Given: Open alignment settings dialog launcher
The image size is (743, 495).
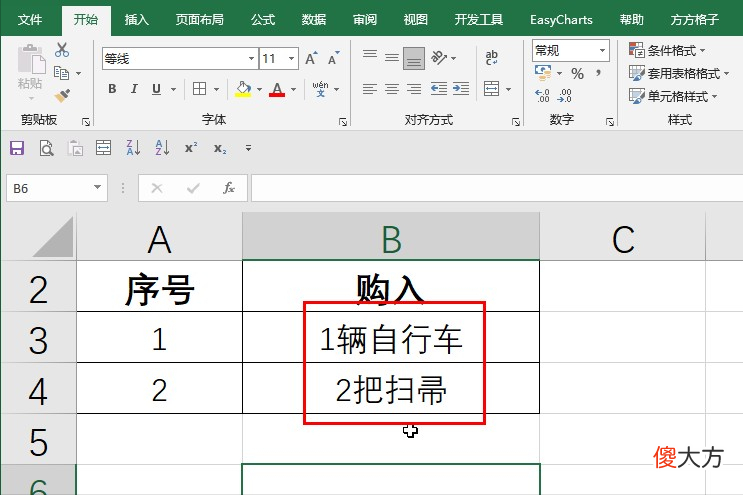Looking at the screenshot, I should (x=516, y=122).
